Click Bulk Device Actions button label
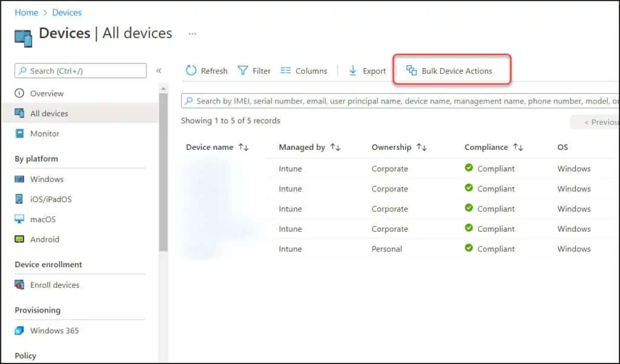The width and height of the screenshot is (620, 364). click(457, 71)
